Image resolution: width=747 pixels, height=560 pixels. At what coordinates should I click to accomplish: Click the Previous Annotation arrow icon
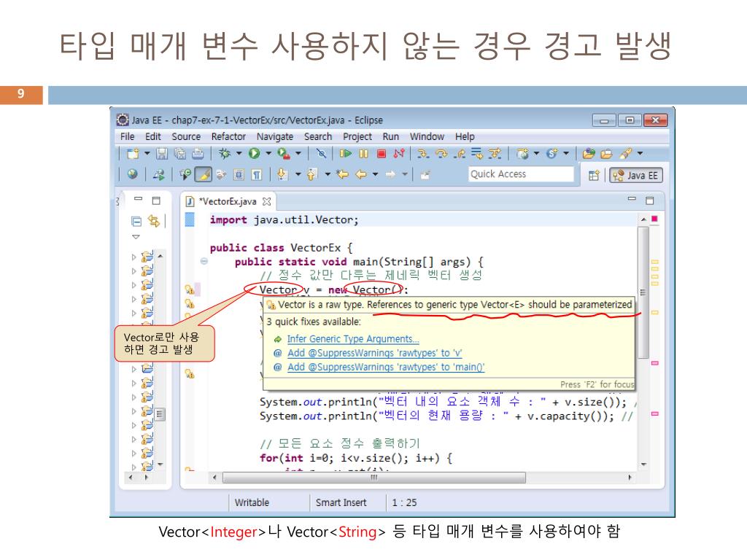[312, 174]
